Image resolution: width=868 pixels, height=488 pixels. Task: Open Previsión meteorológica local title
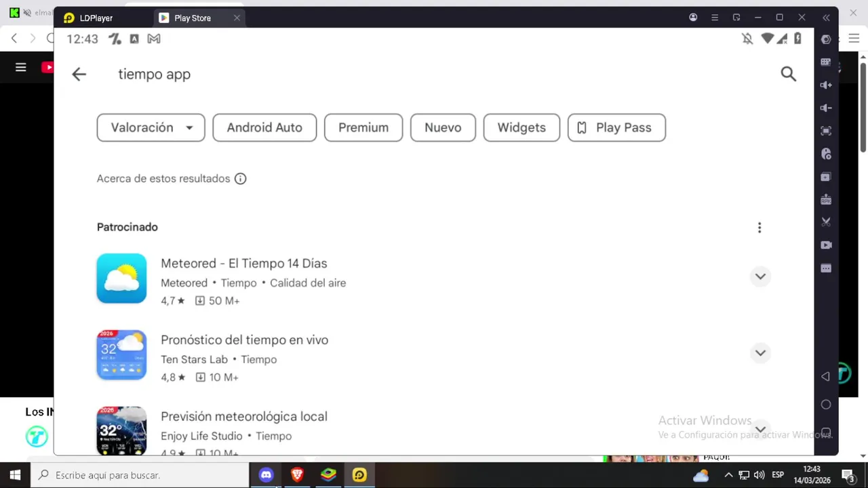tap(244, 416)
